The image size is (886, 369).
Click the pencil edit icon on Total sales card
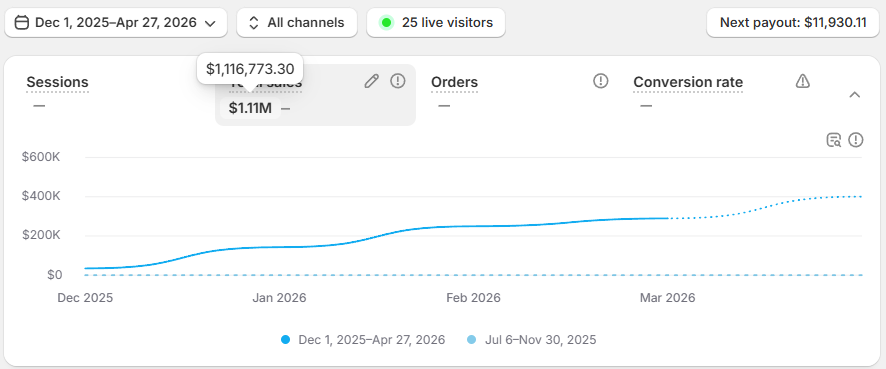point(371,81)
